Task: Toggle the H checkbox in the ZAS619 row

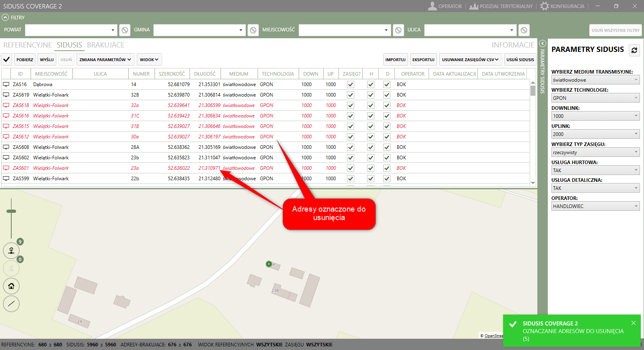Action: [371, 95]
